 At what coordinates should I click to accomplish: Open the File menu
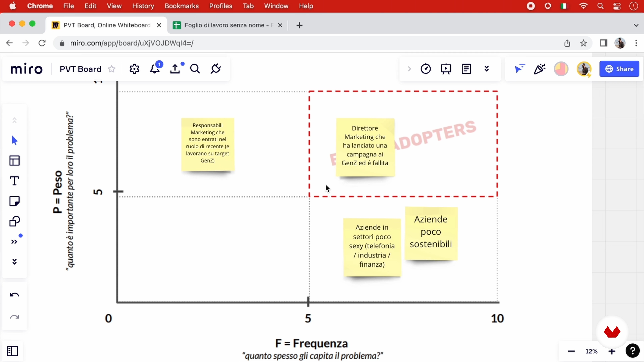click(68, 6)
